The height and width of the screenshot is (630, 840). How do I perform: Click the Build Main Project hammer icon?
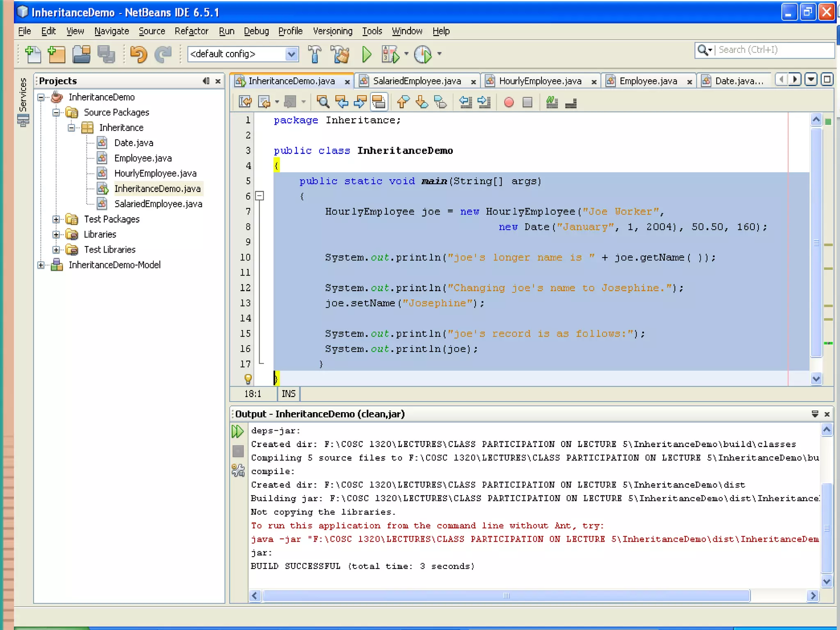point(315,54)
